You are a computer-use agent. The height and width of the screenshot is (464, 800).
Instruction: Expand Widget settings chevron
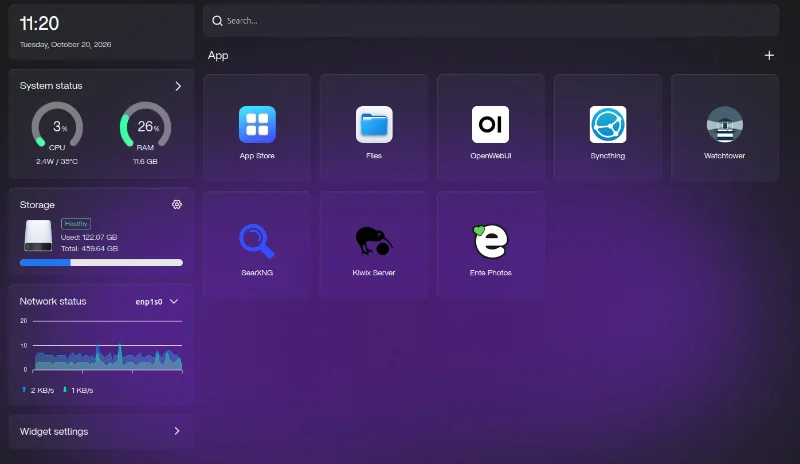point(177,431)
